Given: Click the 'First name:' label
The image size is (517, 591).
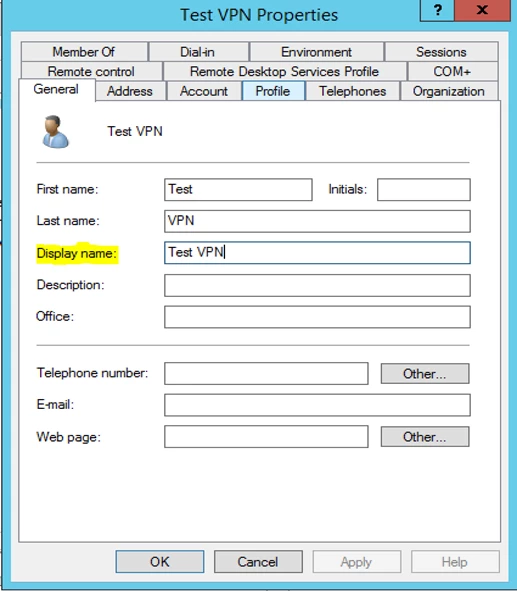Looking at the screenshot, I should [x=67, y=189].
